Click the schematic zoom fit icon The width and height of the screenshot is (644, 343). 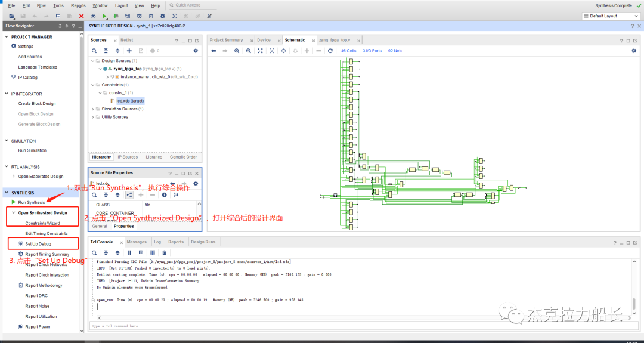click(x=260, y=51)
